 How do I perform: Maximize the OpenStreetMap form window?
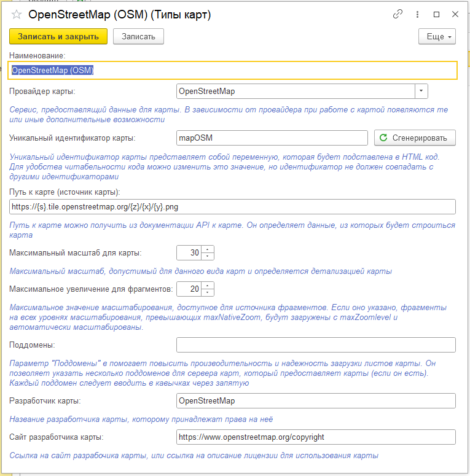pos(436,14)
